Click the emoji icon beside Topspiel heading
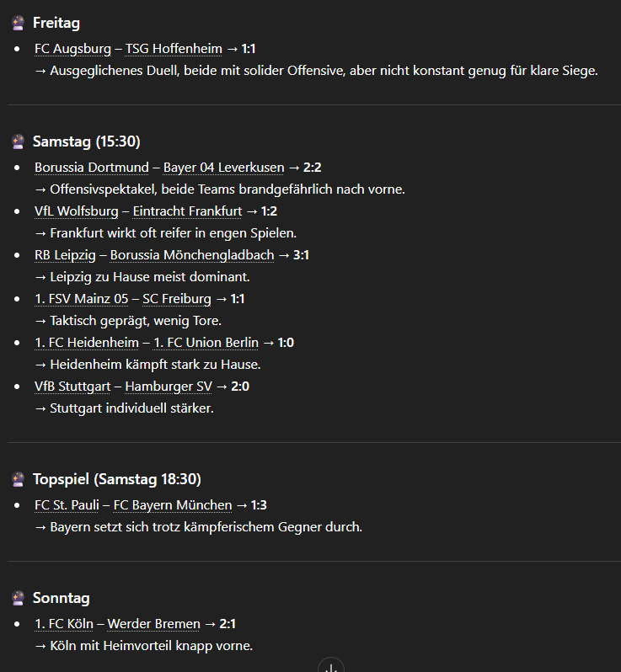The width and height of the screenshot is (621, 672). click(x=18, y=479)
